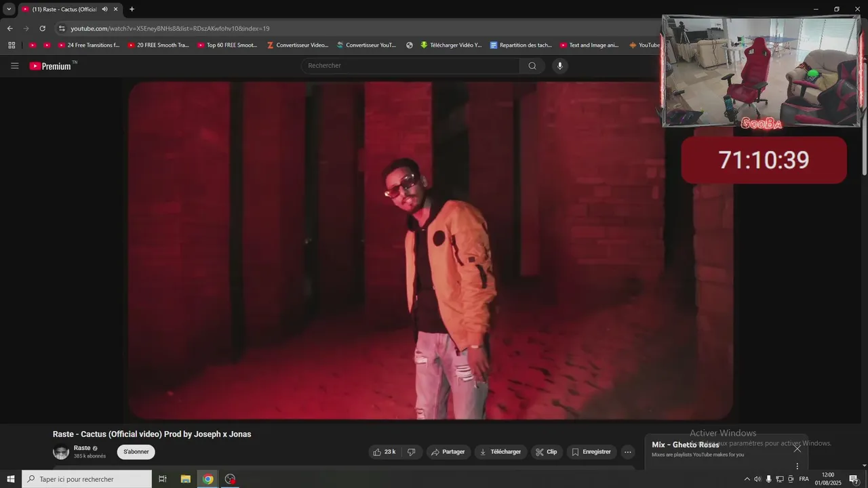Click the 71:10:39 timer overlay
The height and width of the screenshot is (488, 868).
(x=764, y=160)
